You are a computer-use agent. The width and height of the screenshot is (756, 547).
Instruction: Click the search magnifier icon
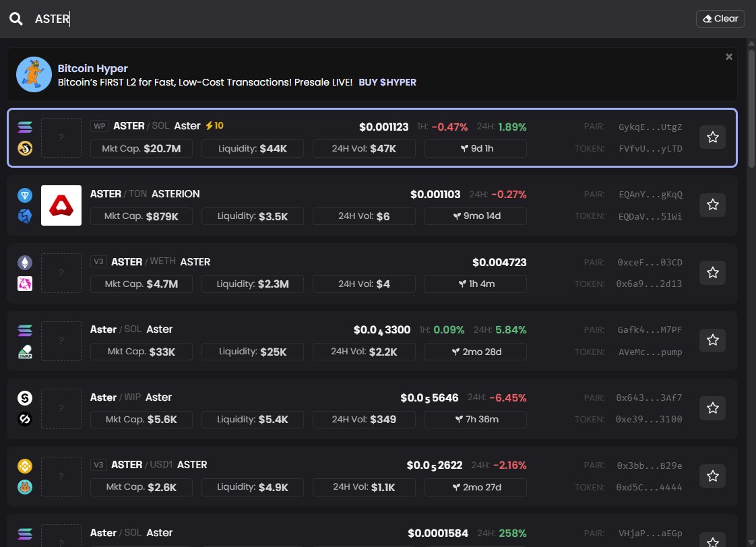point(16,19)
